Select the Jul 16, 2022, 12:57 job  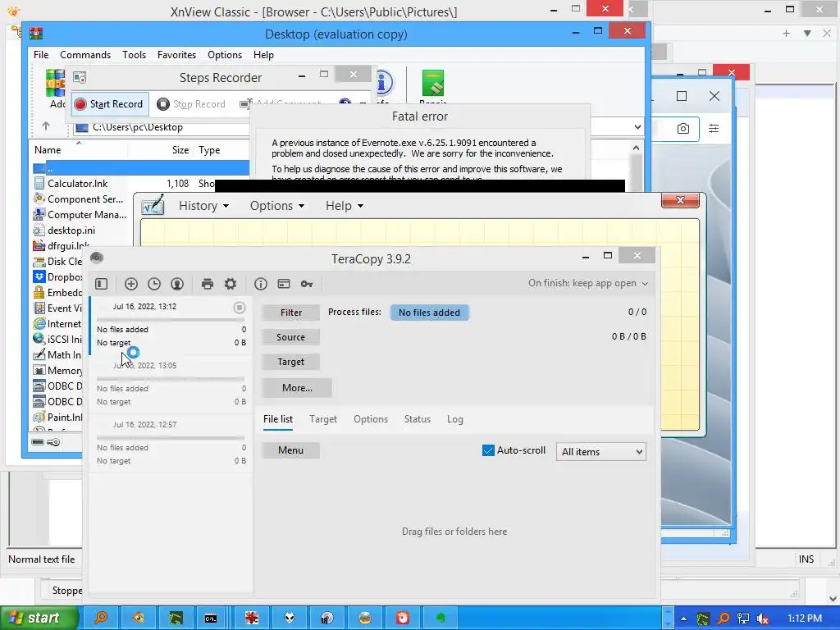point(171,442)
